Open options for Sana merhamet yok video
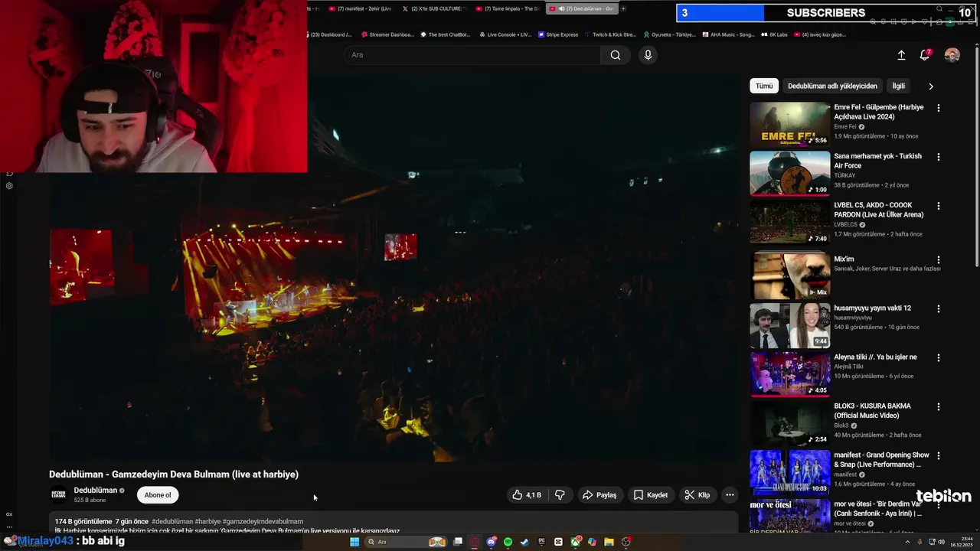The width and height of the screenshot is (980, 551). (939, 157)
